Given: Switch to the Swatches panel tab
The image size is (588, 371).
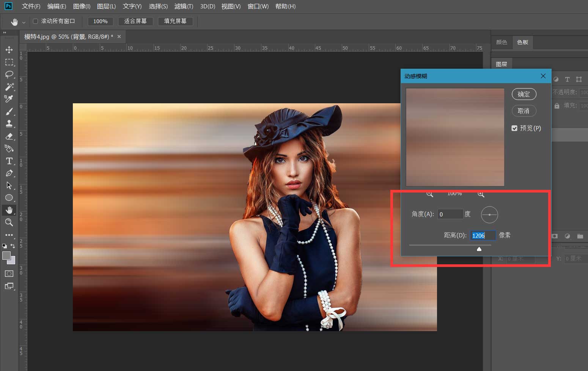Looking at the screenshot, I should tap(522, 42).
